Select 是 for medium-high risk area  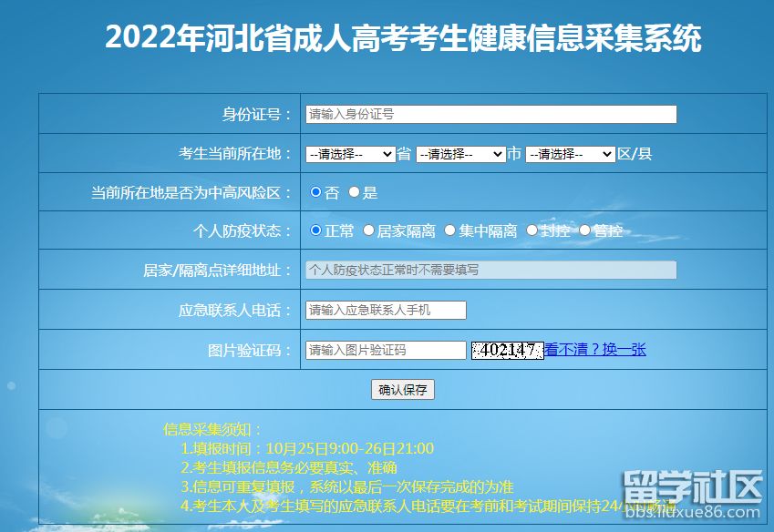click(x=354, y=192)
